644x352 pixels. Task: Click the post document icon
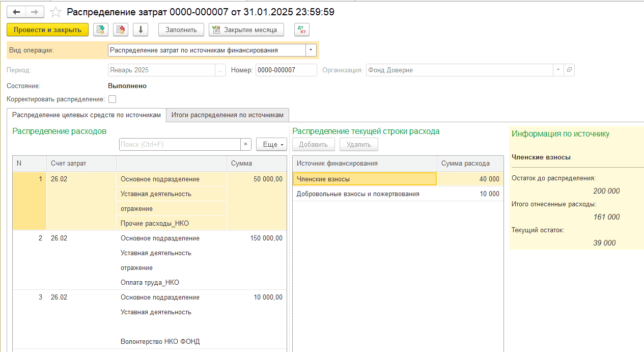pos(101,30)
